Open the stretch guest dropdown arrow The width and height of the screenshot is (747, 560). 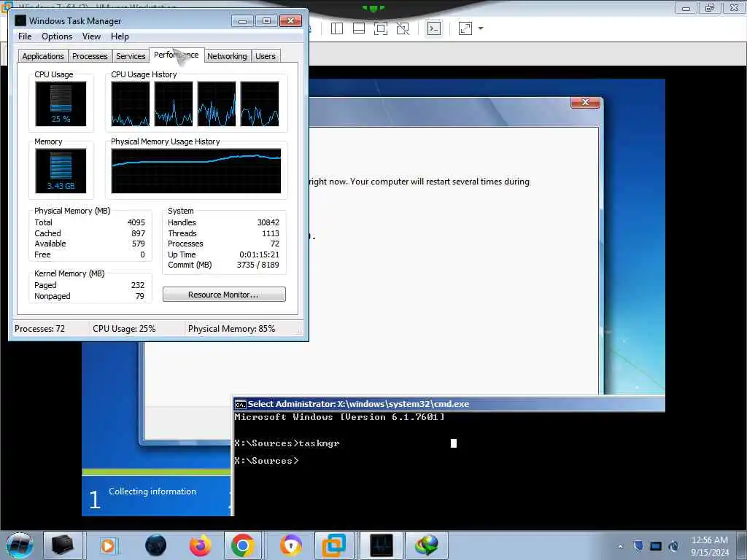[x=481, y=28]
